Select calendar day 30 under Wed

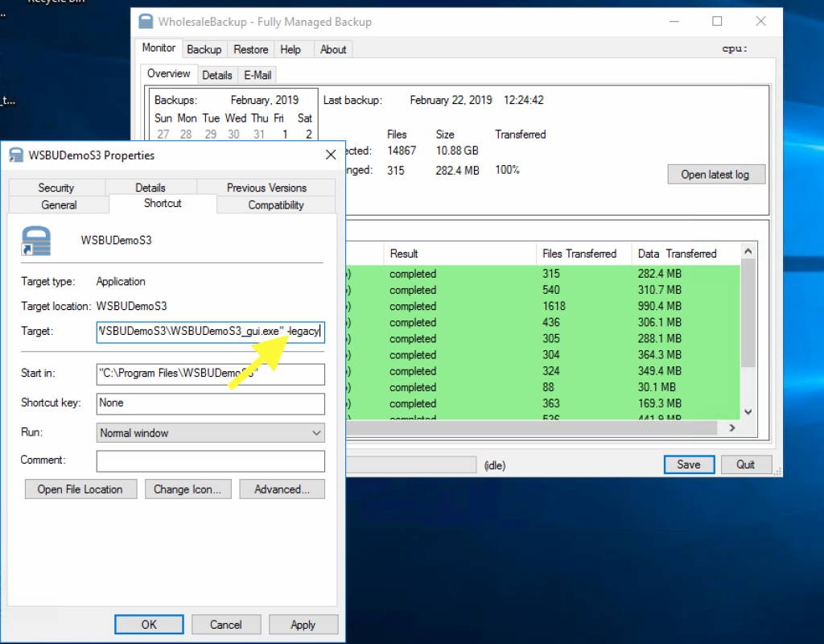233,134
